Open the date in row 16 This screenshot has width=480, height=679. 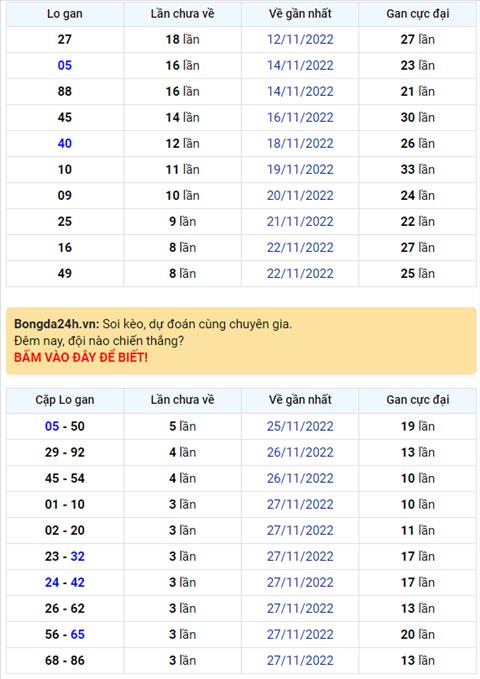(300, 247)
